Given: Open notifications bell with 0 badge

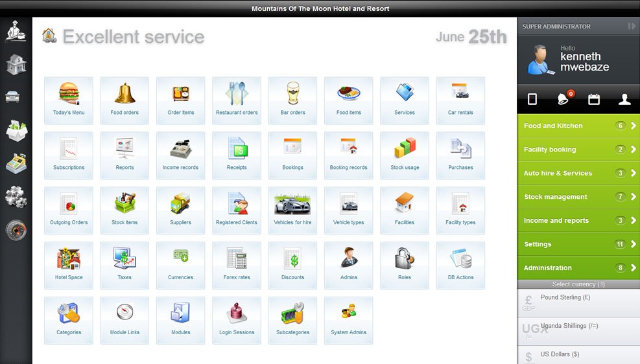Looking at the screenshot, I should pyautogui.click(x=565, y=98).
